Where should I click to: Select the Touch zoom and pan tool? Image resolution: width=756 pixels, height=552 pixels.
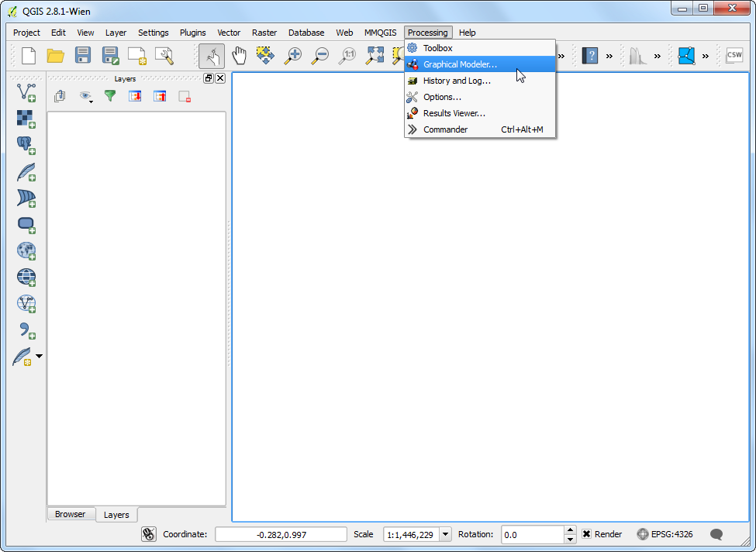click(x=212, y=56)
